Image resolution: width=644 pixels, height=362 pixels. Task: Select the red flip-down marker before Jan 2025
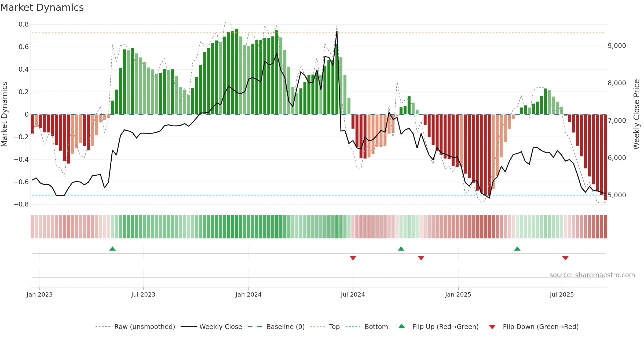tap(421, 258)
